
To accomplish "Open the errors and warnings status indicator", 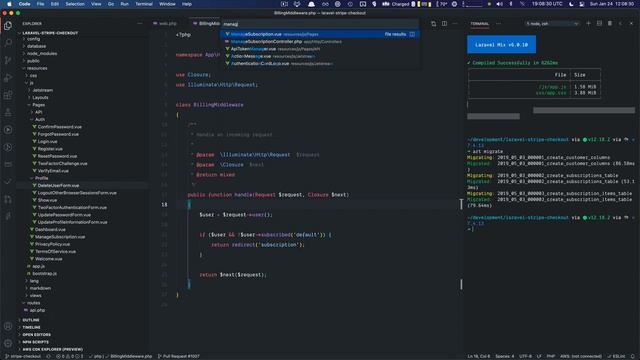I will (70, 356).
